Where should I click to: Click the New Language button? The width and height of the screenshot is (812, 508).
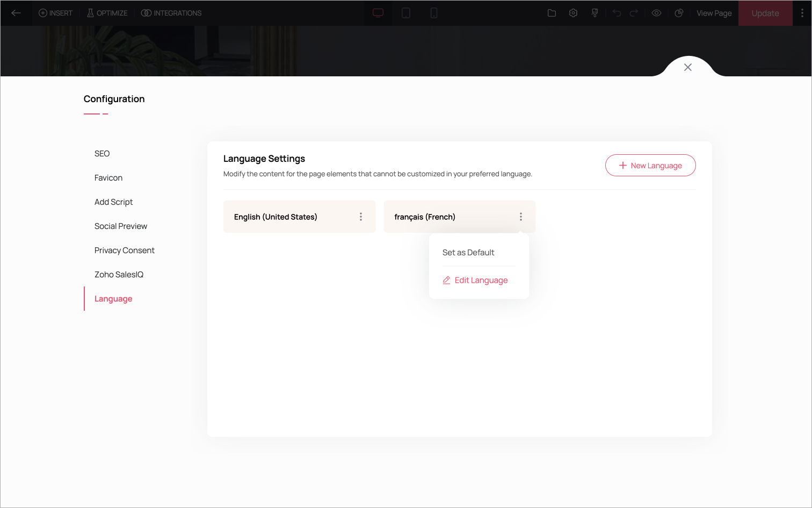tap(650, 166)
